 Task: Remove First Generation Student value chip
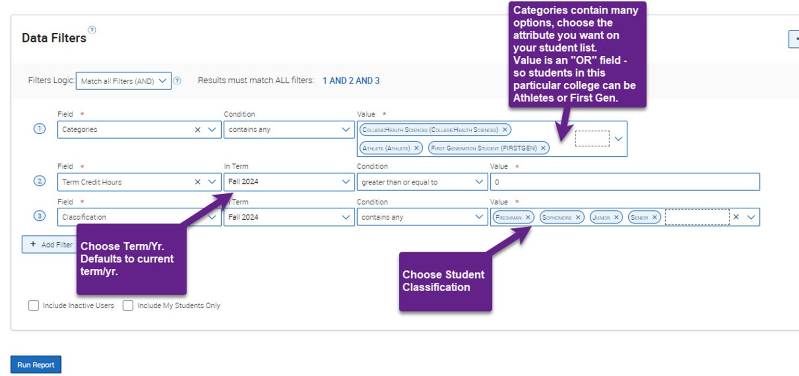click(543, 148)
